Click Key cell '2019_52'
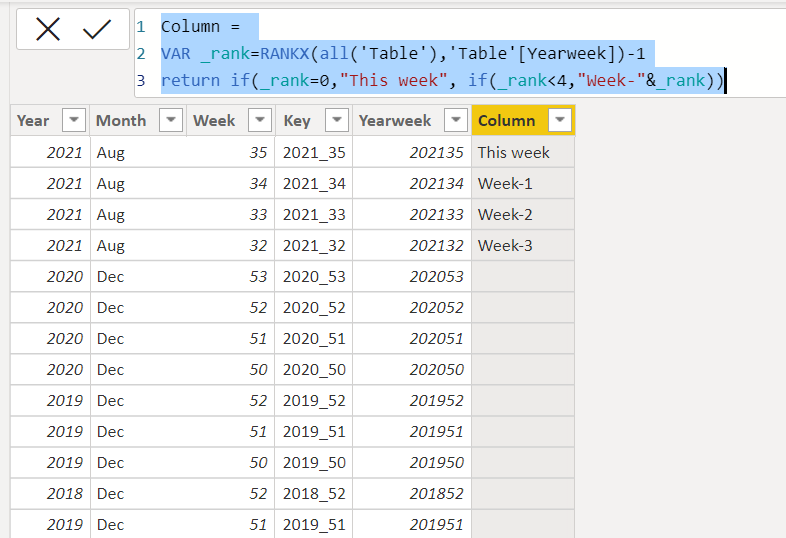 coord(314,401)
